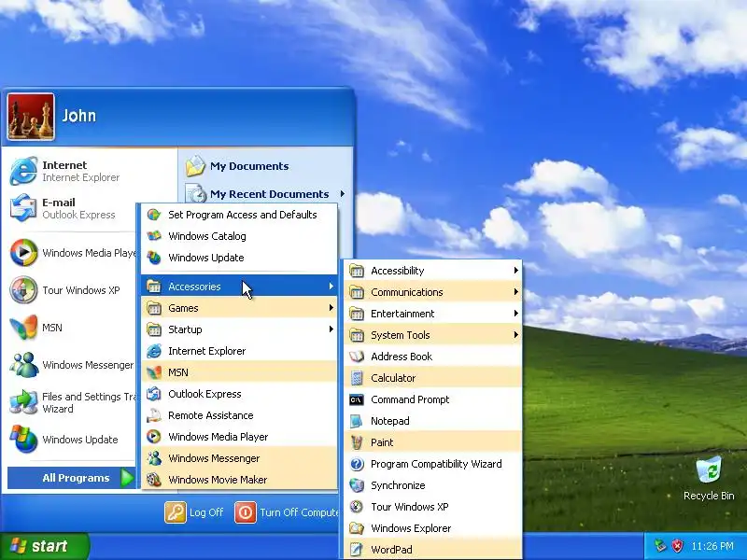Click the Turn Off Computer button
The image size is (747, 560).
(287, 512)
